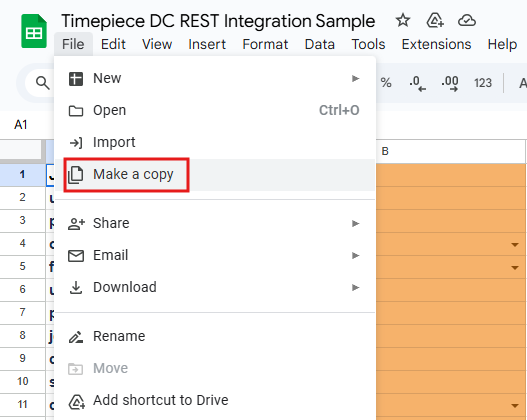Screen dimensions: 527x420
Task: Select row 1 header
Action: (22, 175)
